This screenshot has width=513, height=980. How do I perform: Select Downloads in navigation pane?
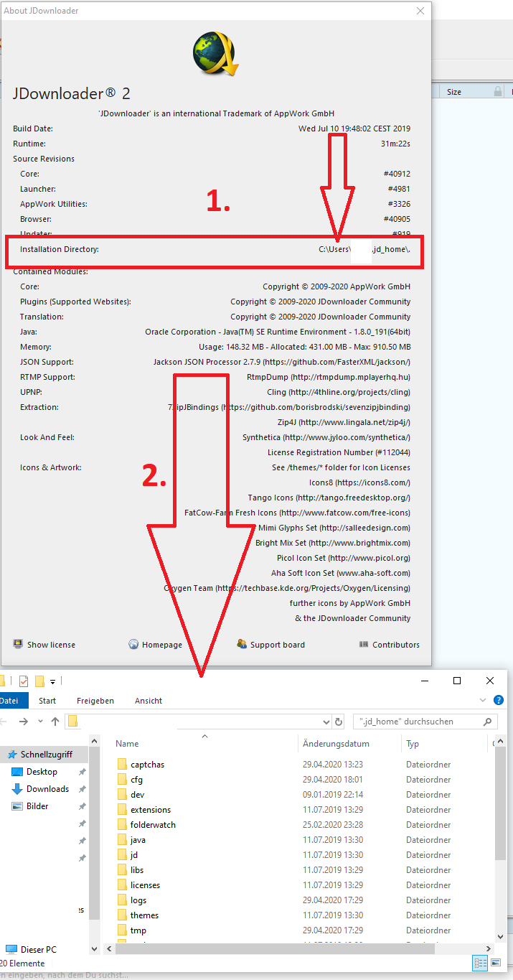(x=47, y=789)
